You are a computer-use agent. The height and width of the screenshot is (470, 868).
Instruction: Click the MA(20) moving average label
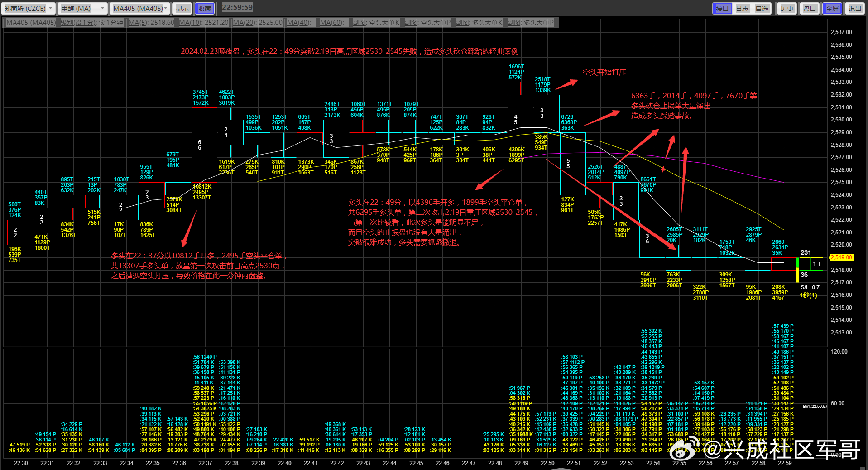257,23
